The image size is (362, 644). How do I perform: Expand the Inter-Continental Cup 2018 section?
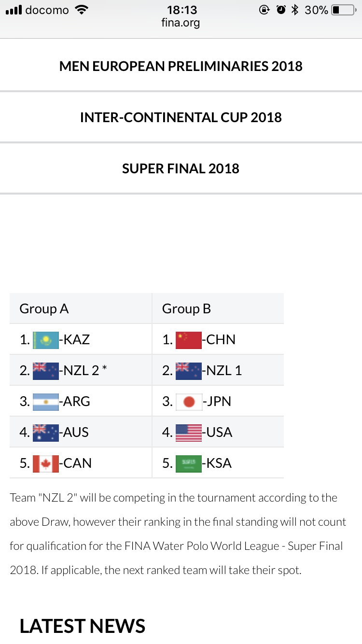point(181,117)
